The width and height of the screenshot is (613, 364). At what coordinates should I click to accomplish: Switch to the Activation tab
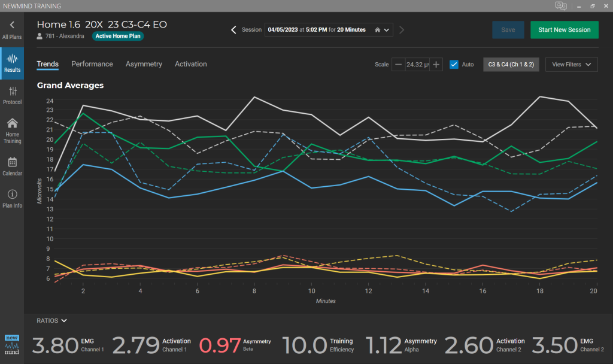coord(190,64)
